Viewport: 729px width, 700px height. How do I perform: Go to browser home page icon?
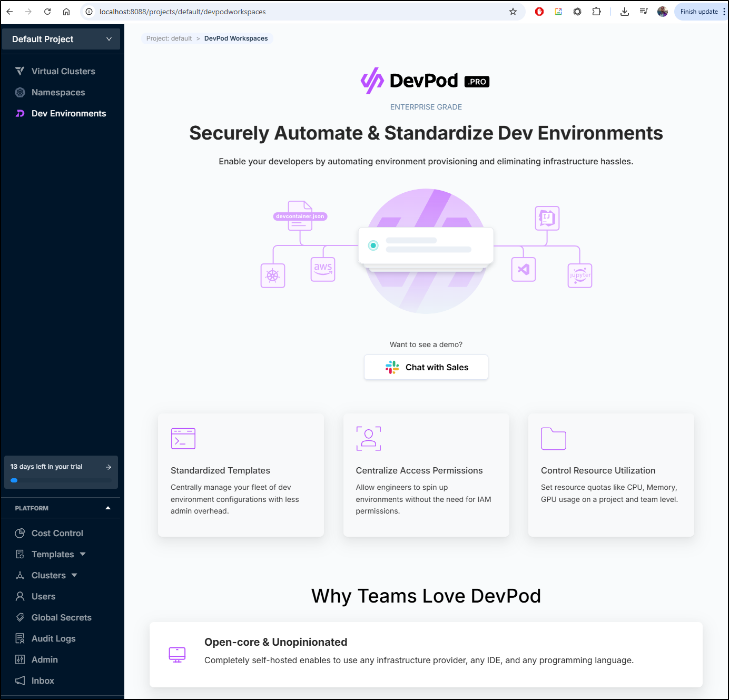[66, 12]
